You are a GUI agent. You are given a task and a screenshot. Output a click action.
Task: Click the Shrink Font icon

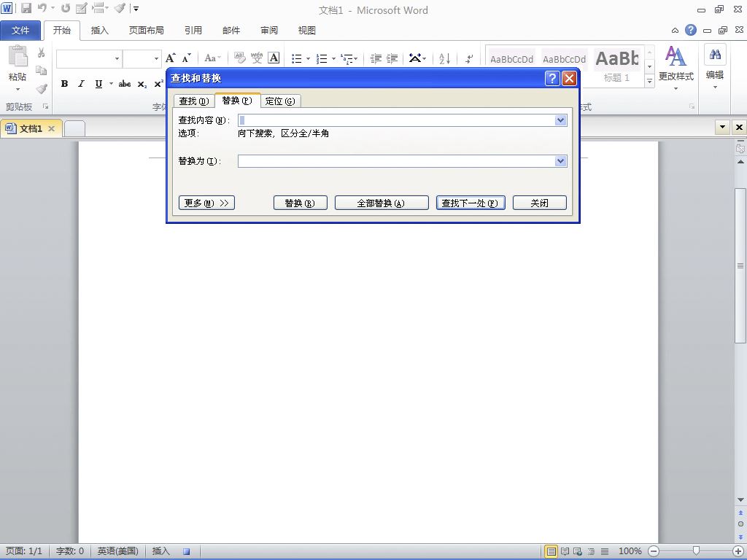(x=187, y=58)
